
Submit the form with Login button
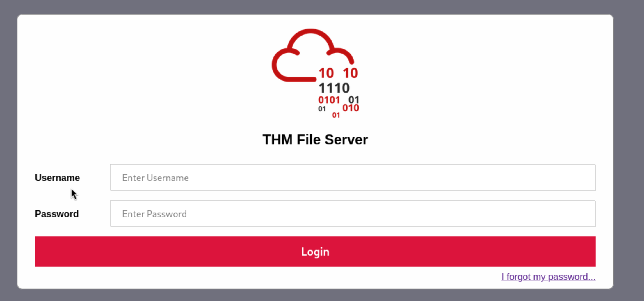(x=315, y=252)
